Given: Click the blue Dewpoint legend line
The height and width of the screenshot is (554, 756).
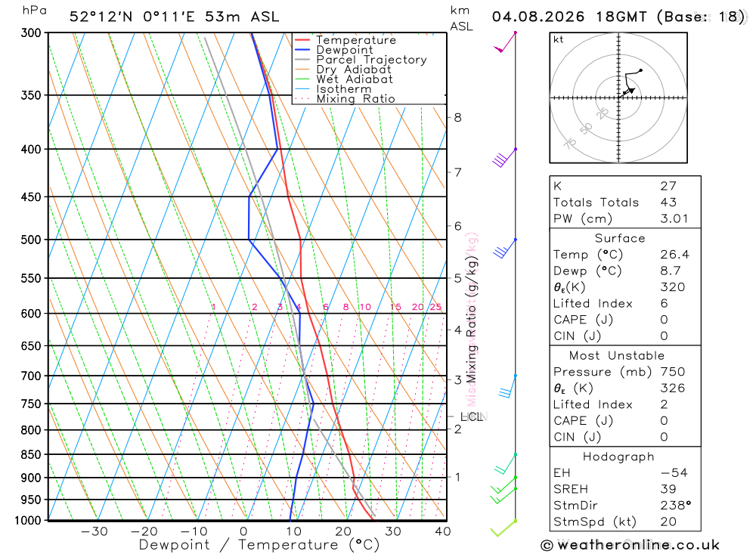Looking at the screenshot, I should (302, 50).
